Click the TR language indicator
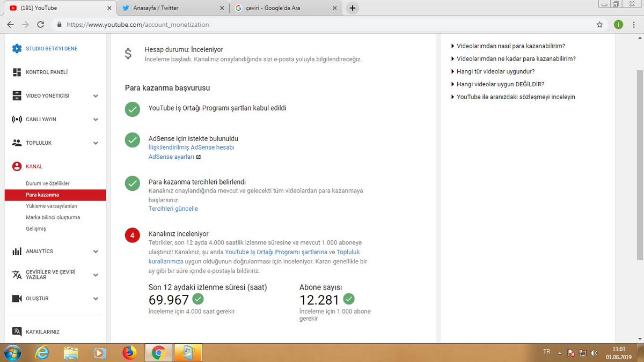This screenshot has height=362, width=644. pos(546,352)
